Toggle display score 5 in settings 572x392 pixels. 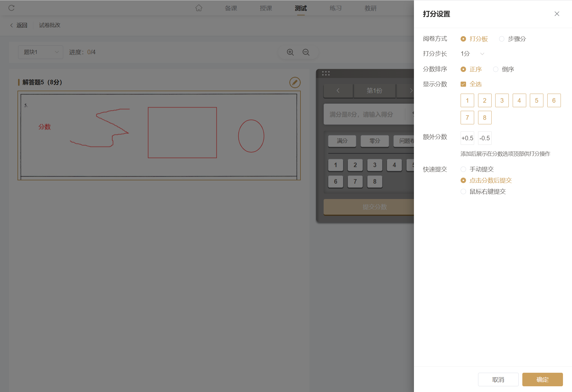pos(536,101)
